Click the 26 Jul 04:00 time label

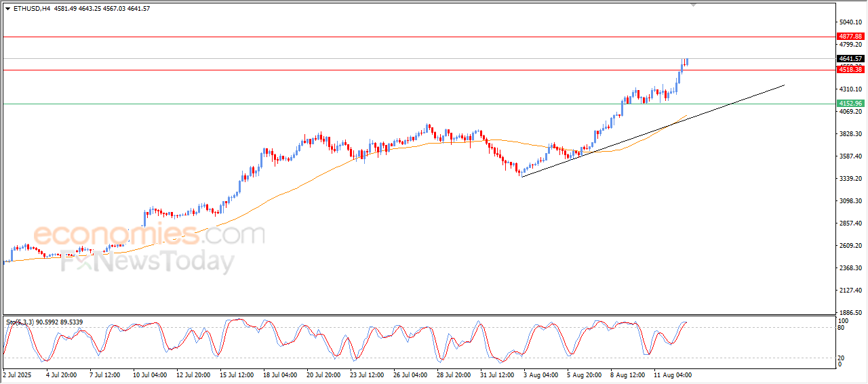[410, 374]
